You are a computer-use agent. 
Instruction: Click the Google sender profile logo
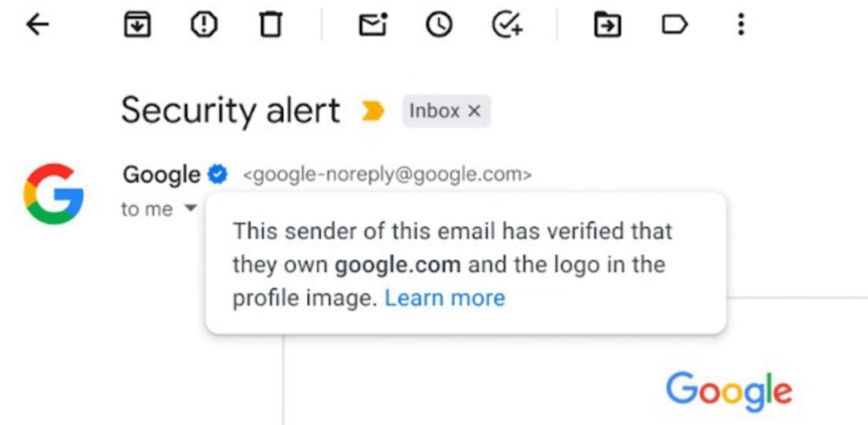click(x=53, y=193)
